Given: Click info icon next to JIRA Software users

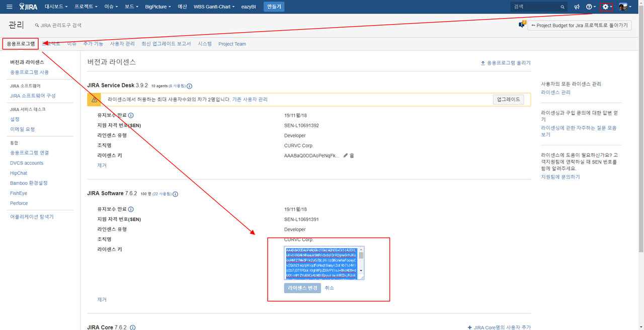Looking at the screenshot, I should coord(175,194).
